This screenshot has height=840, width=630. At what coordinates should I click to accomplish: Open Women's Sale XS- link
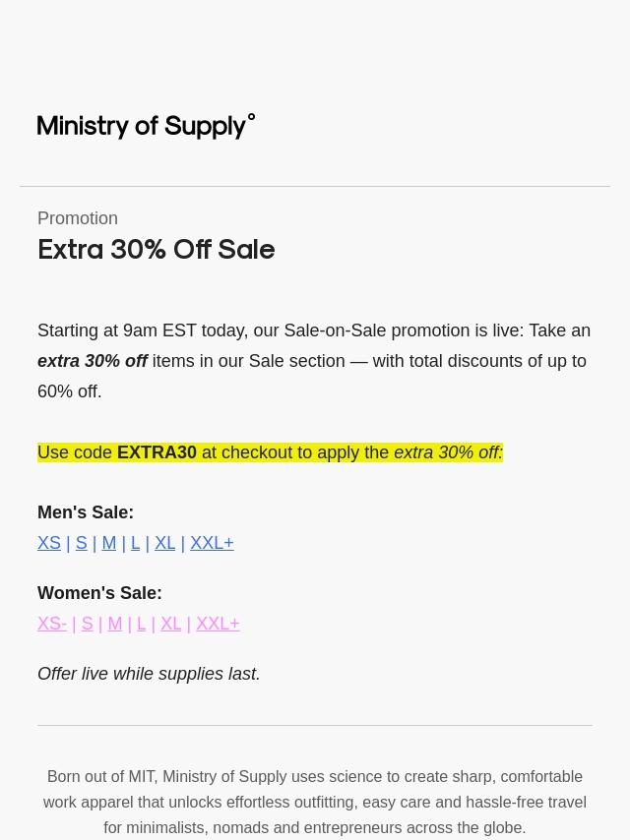pyautogui.click(x=52, y=624)
